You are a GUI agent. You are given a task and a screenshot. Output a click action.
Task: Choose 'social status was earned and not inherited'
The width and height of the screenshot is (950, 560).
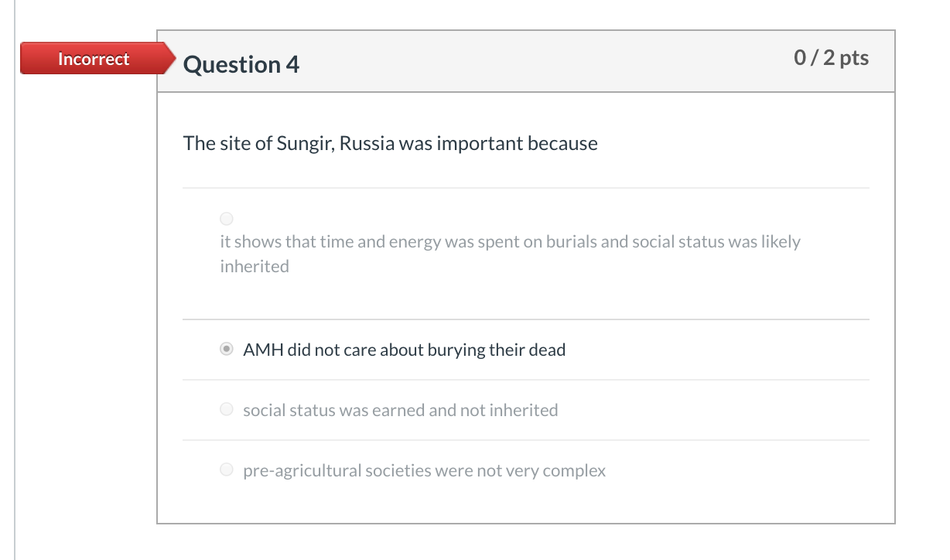point(400,410)
